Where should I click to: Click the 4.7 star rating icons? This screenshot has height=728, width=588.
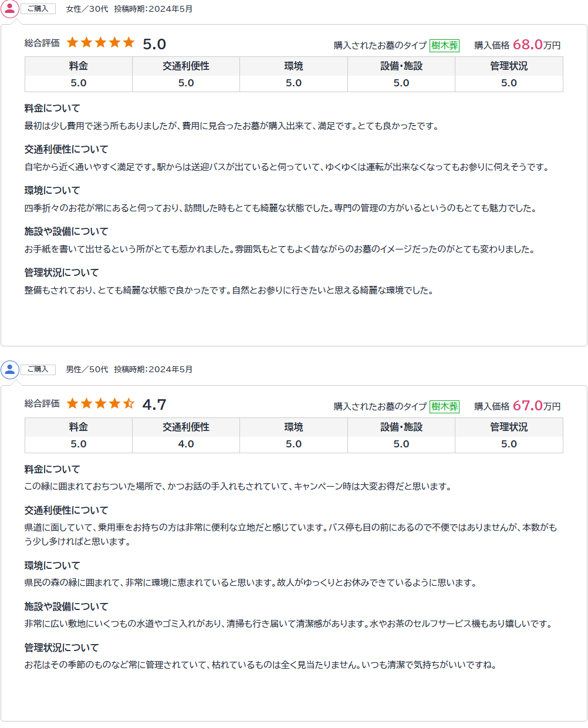pyautogui.click(x=100, y=404)
